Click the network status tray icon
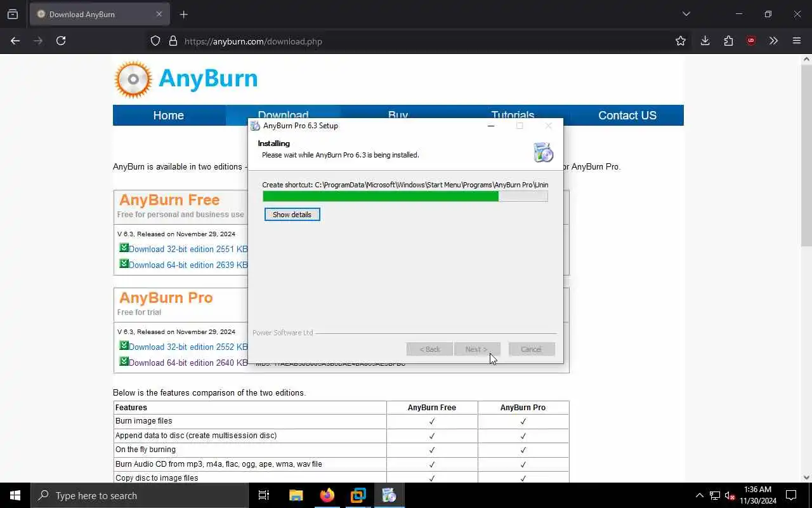Viewport: 812px width, 508px height. [715, 495]
